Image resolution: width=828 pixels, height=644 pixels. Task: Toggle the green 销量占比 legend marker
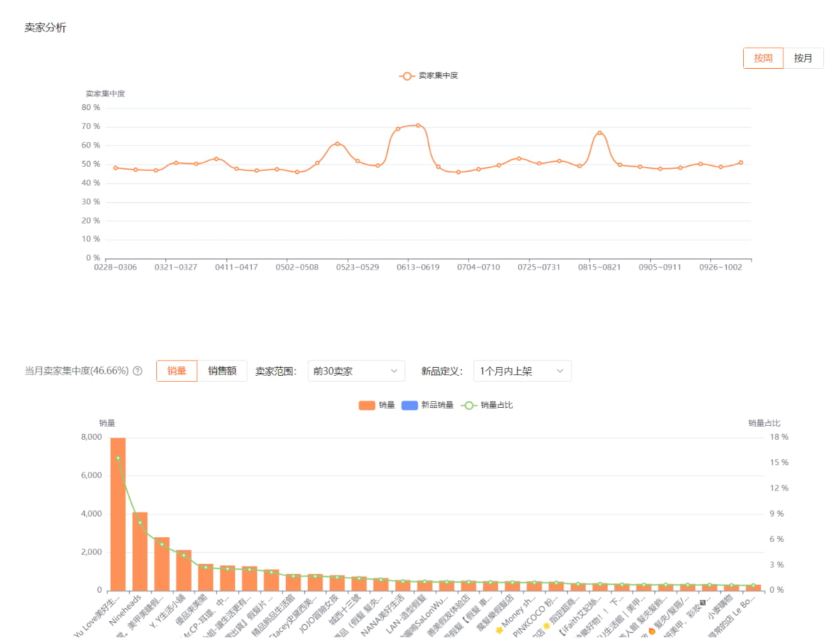pyautogui.click(x=469, y=405)
